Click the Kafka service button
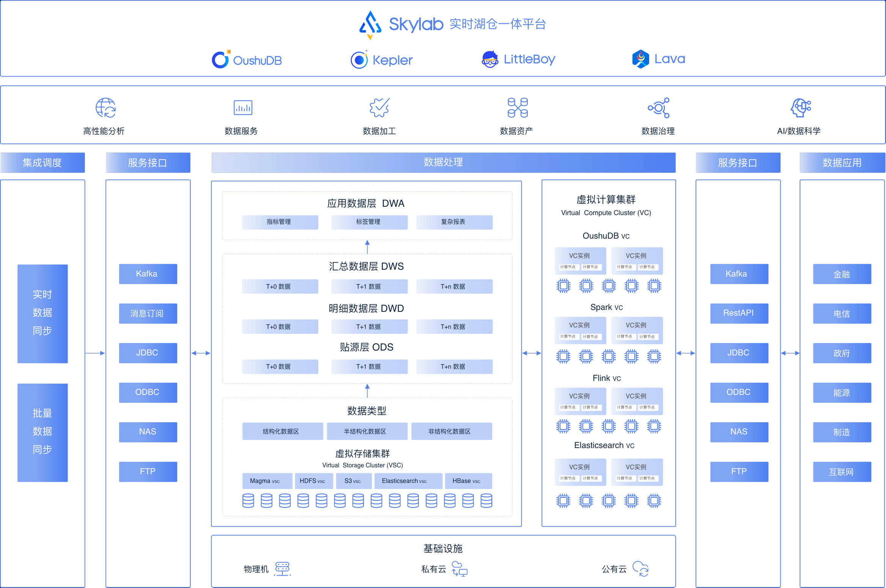The image size is (886, 588). (x=148, y=274)
